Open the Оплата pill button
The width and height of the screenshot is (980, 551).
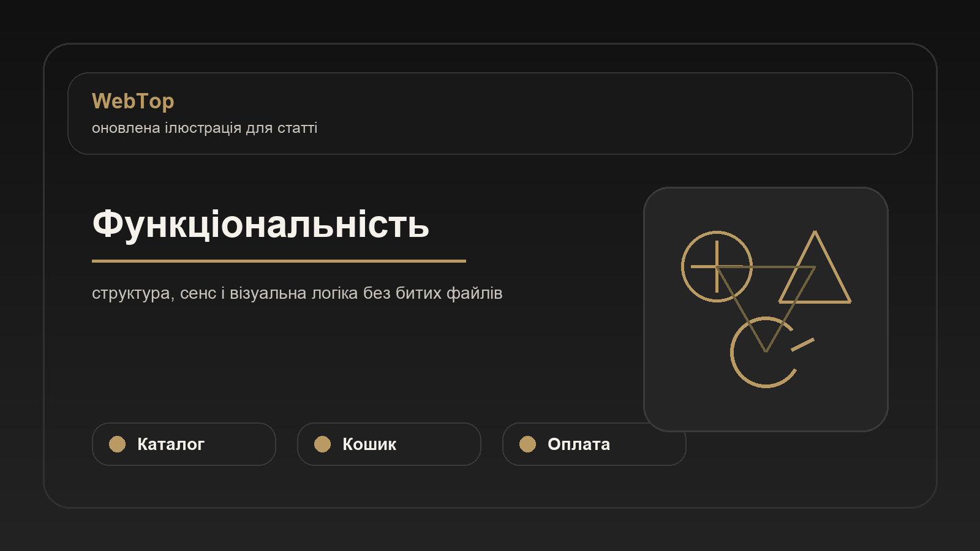pyautogui.click(x=594, y=444)
